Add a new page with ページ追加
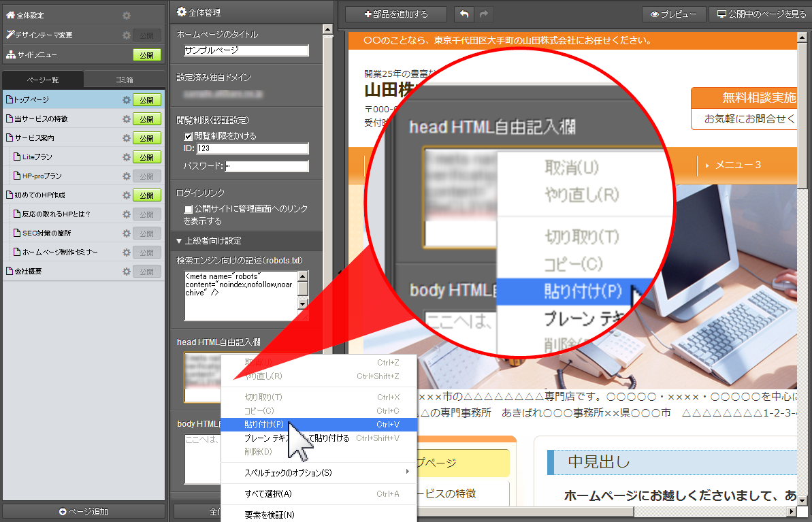Viewport: 812px width, 522px height. click(83, 512)
